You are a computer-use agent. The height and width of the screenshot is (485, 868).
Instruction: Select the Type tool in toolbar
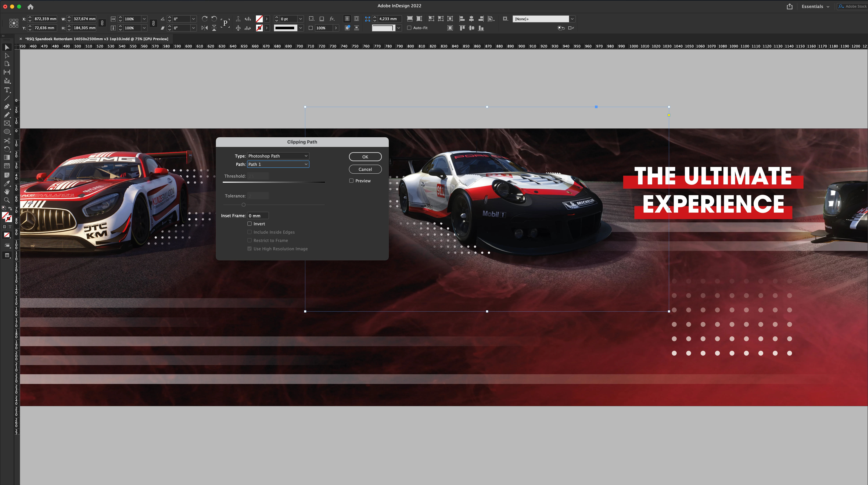pyautogui.click(x=7, y=90)
